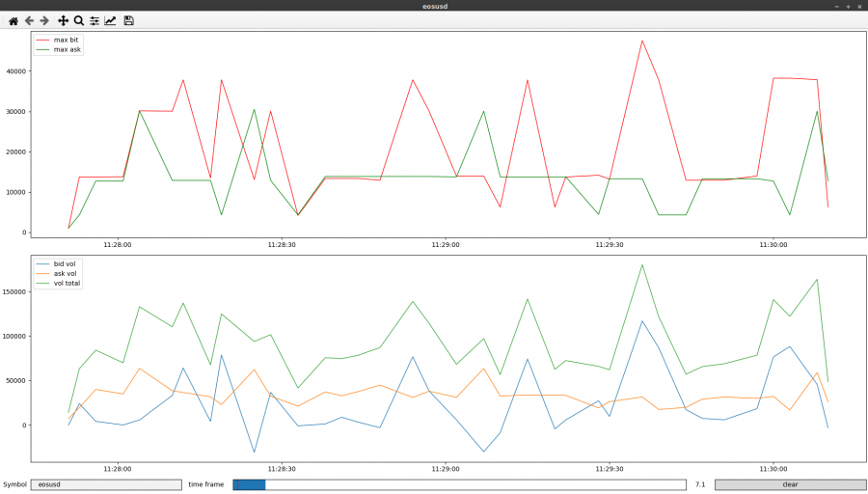Open the edit axis and curve parameters icon

pyautogui.click(x=111, y=20)
